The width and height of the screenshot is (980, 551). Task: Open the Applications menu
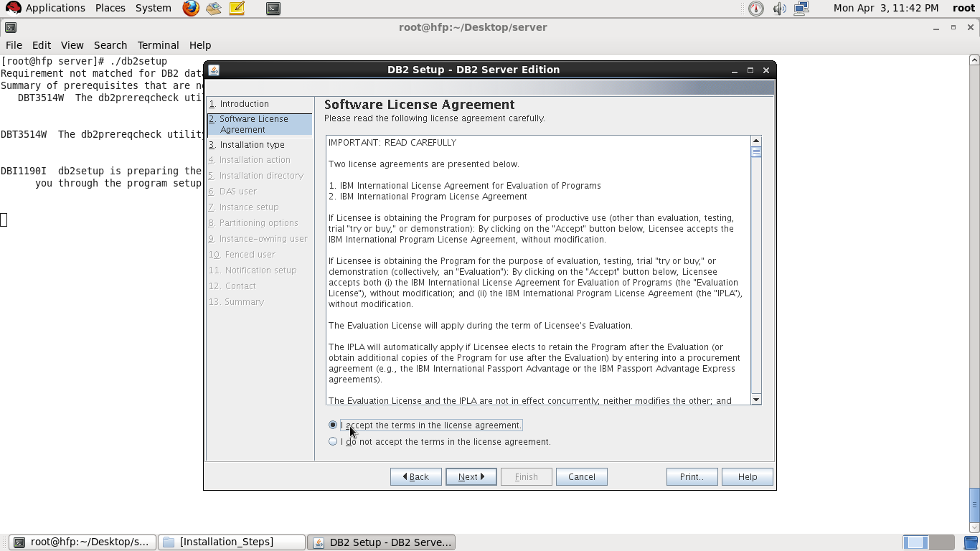55,8
